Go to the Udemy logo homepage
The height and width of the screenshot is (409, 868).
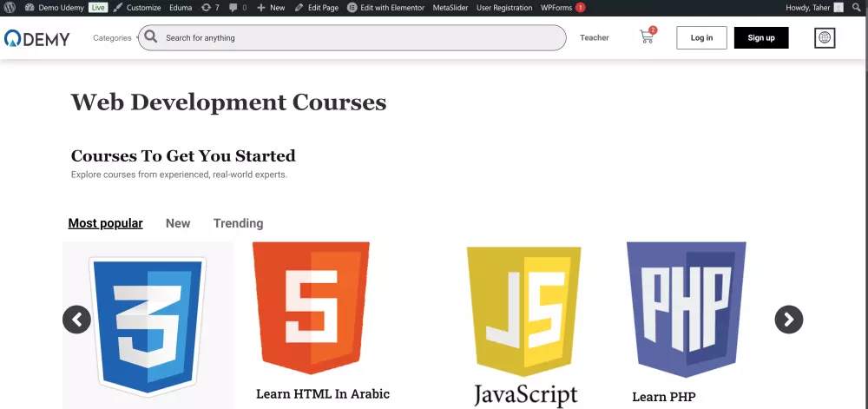[x=37, y=38]
